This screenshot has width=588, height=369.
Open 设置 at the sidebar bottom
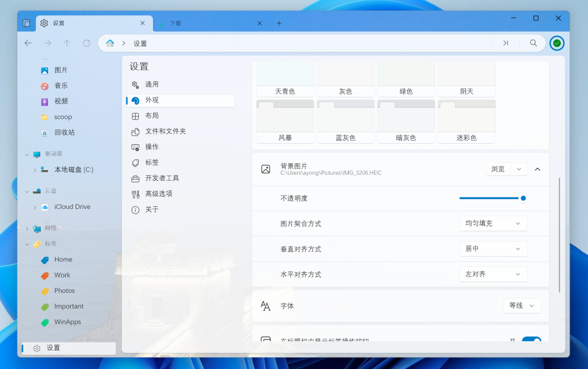coord(69,348)
